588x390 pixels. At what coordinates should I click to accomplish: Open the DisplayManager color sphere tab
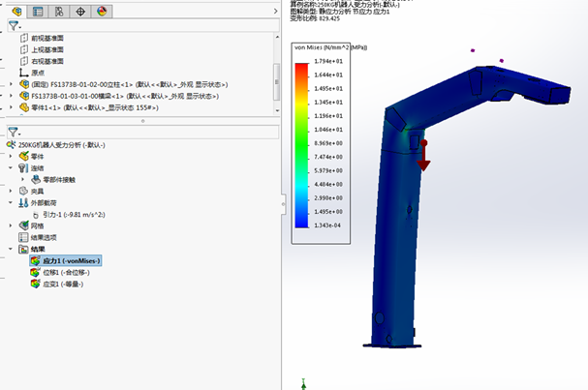point(101,12)
